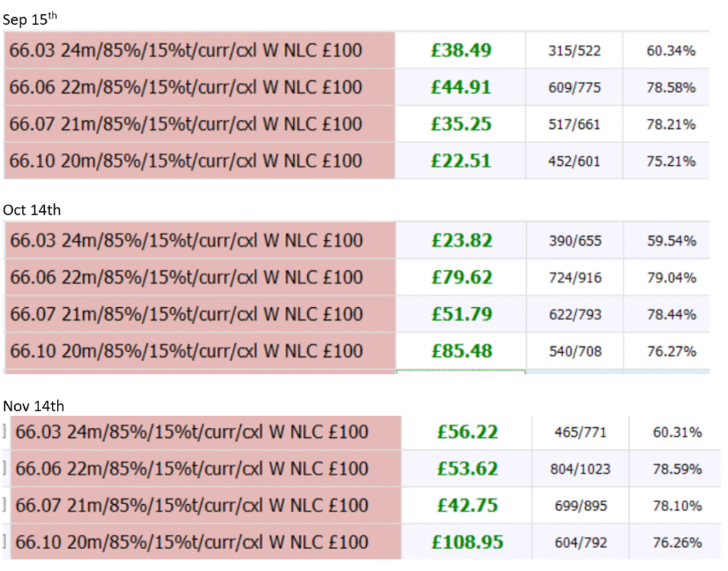Click the 59.54% percentage cell

670,240
